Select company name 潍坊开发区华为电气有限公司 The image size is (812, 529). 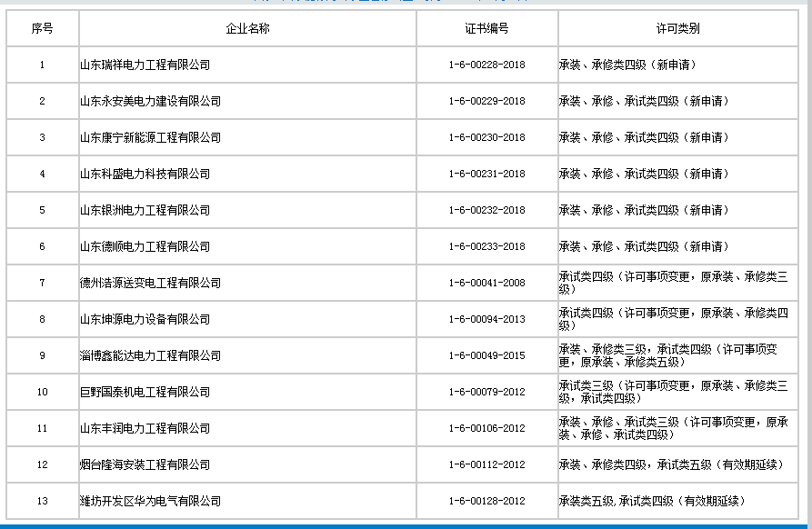click(150, 501)
